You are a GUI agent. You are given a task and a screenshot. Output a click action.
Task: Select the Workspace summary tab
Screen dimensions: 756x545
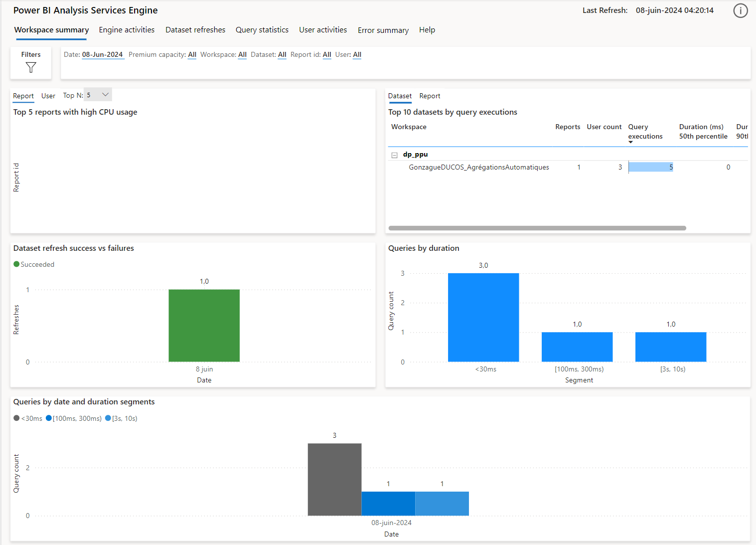coord(51,30)
